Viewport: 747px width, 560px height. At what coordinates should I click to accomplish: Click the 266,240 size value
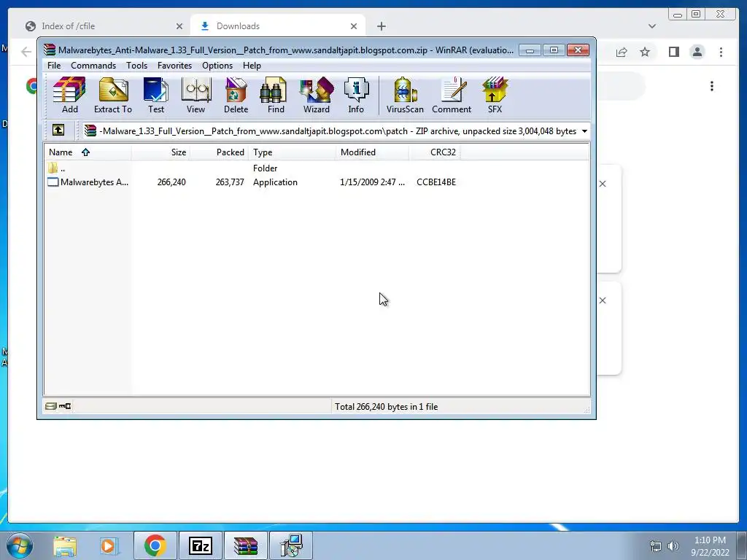[x=171, y=182]
